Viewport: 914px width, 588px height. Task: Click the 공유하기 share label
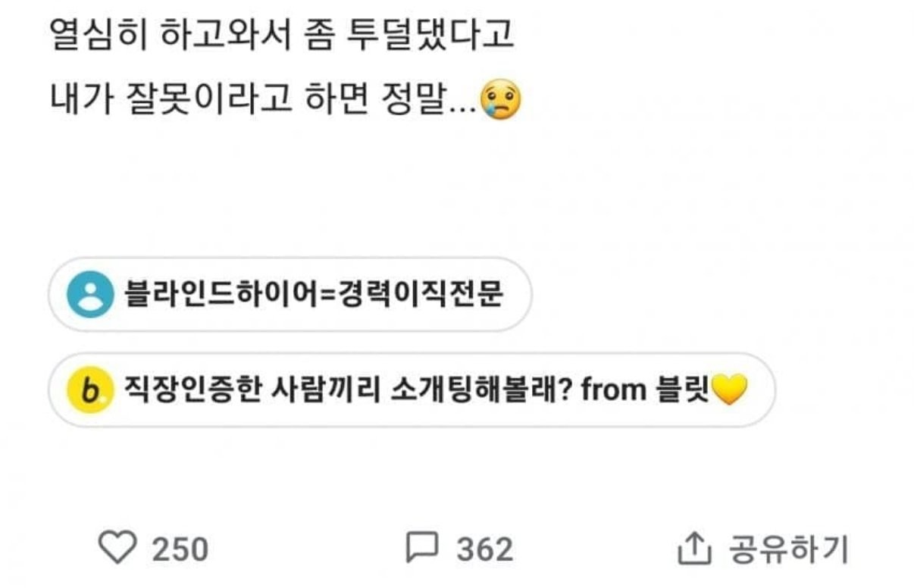click(x=788, y=549)
